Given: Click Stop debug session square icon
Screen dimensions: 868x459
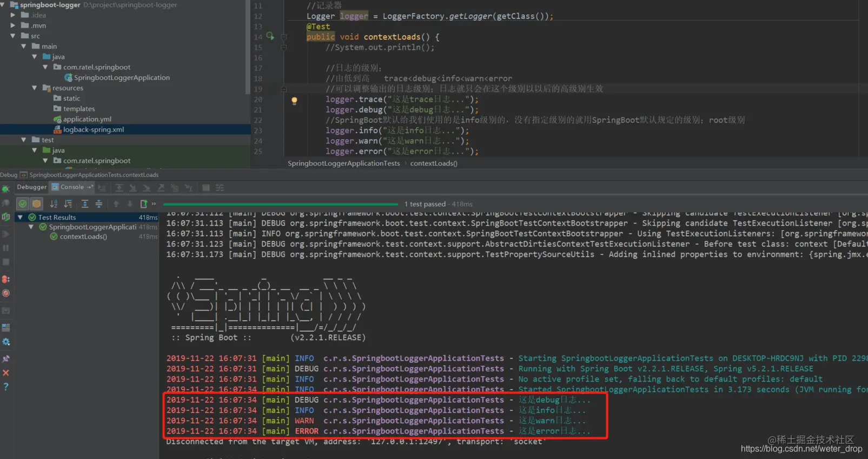Looking at the screenshot, I should [x=6, y=262].
